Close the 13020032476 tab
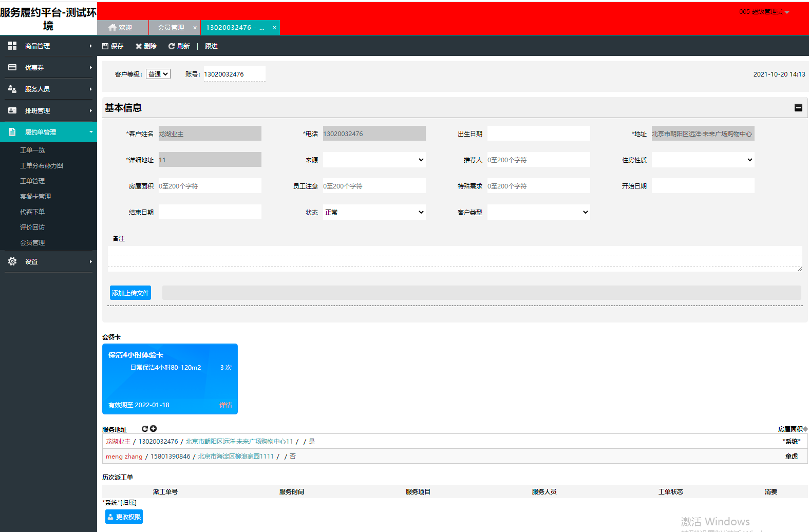809x532 pixels. tap(274, 28)
